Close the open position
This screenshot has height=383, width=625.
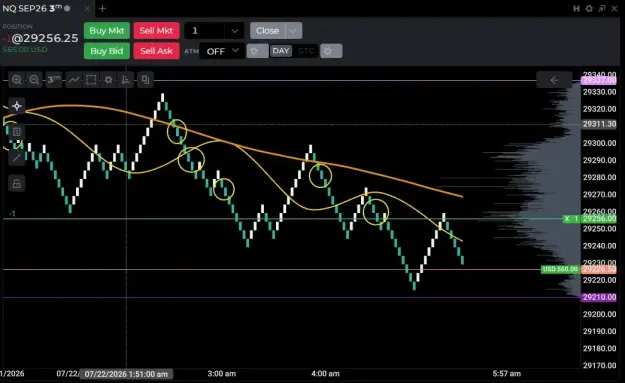pyautogui.click(x=267, y=31)
